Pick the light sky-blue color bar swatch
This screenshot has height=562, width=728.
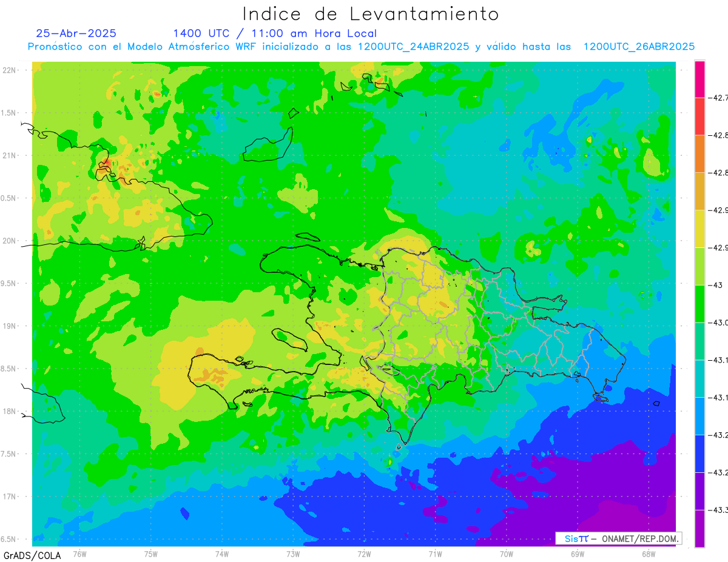699,416
